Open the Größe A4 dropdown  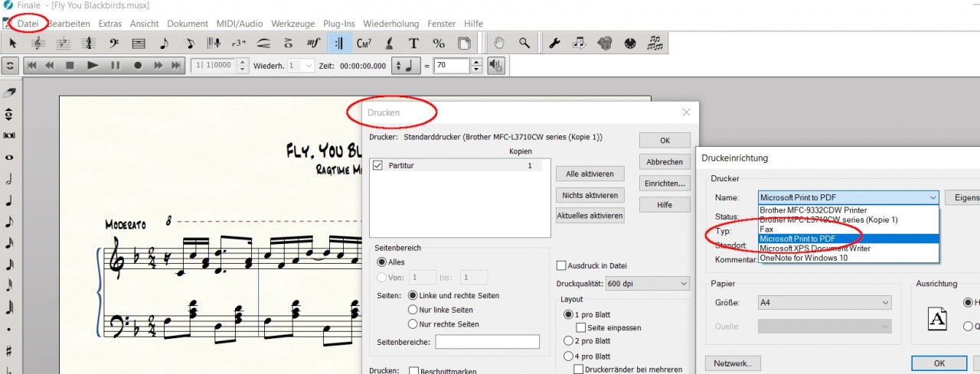pyautogui.click(x=825, y=302)
